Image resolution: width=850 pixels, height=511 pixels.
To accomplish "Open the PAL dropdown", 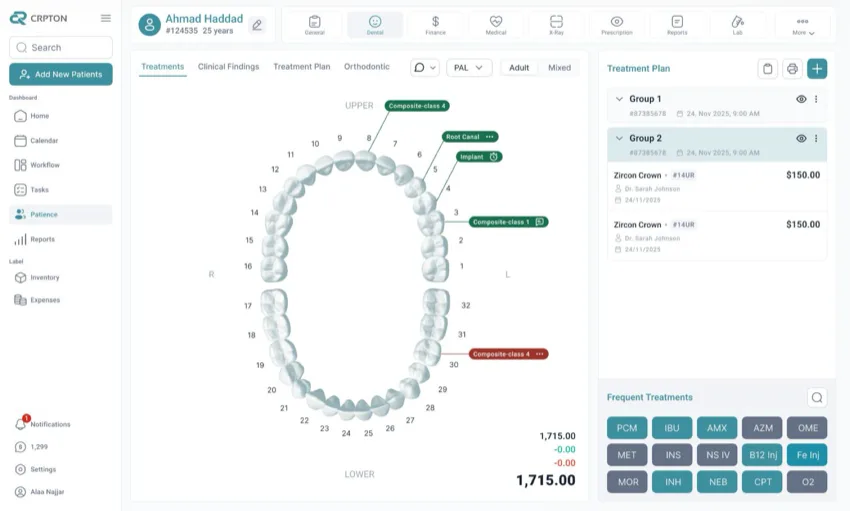I will point(469,68).
